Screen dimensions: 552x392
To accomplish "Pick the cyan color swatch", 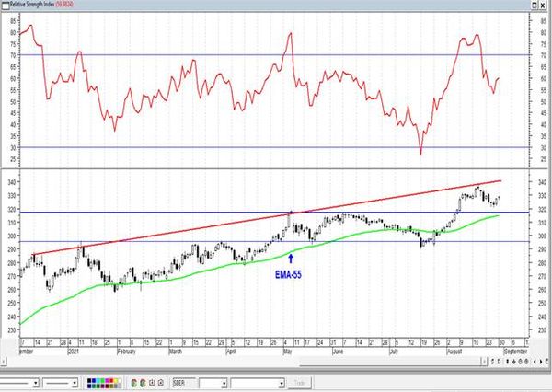I will pyautogui.click(x=98, y=381).
